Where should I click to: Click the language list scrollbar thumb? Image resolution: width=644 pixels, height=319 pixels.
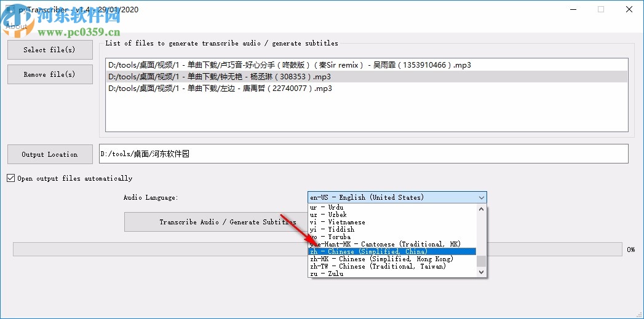pos(482,261)
